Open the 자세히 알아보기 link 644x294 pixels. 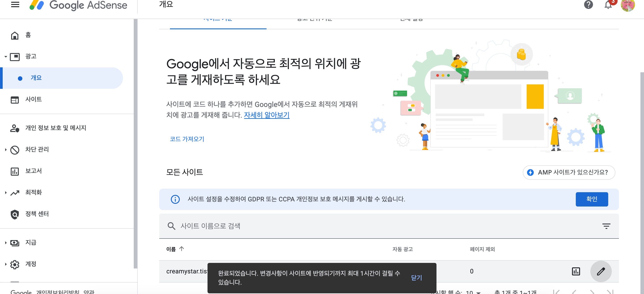coord(267,115)
